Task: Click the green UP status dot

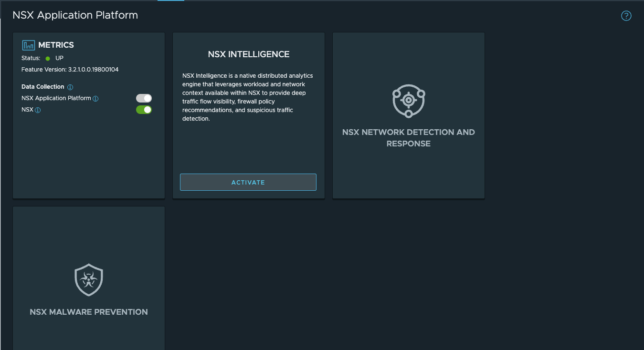Action: (48, 59)
